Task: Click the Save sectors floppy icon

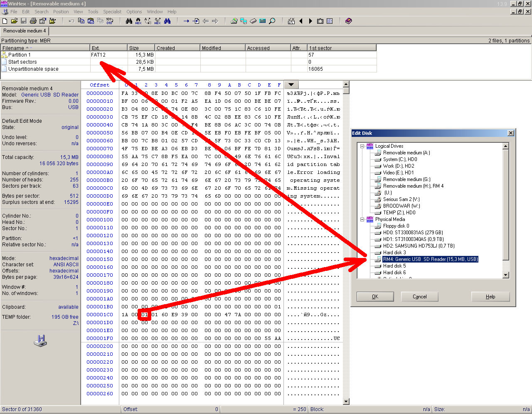Action: click(x=24, y=21)
